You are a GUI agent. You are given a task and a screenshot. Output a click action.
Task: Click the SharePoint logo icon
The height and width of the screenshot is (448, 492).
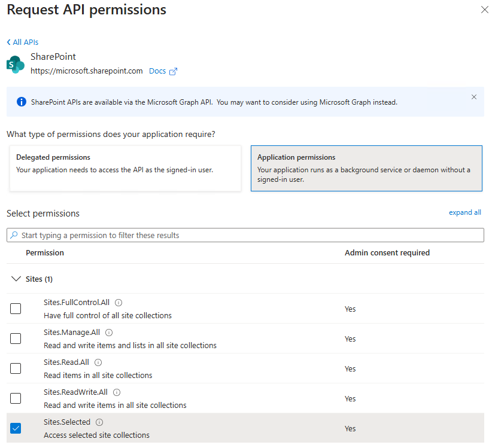[15, 64]
